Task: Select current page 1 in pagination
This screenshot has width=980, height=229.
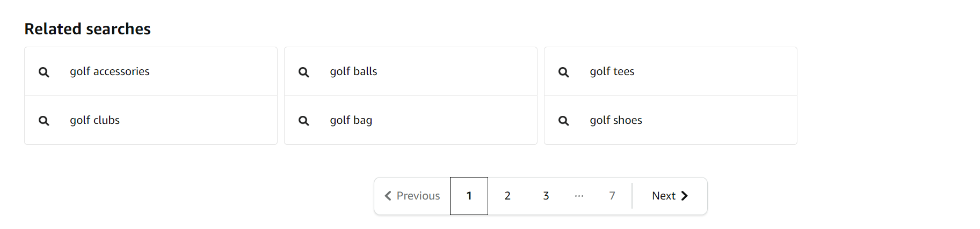Action: [469, 196]
